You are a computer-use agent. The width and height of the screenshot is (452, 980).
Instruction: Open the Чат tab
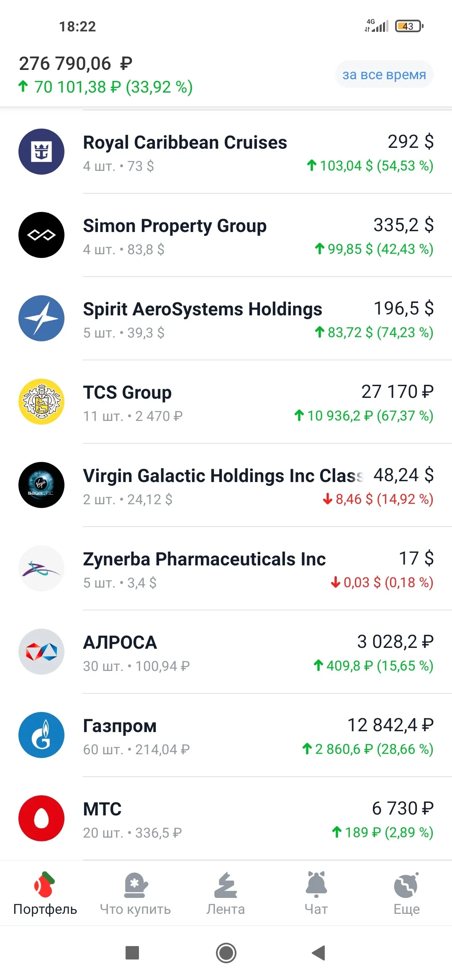point(316,894)
